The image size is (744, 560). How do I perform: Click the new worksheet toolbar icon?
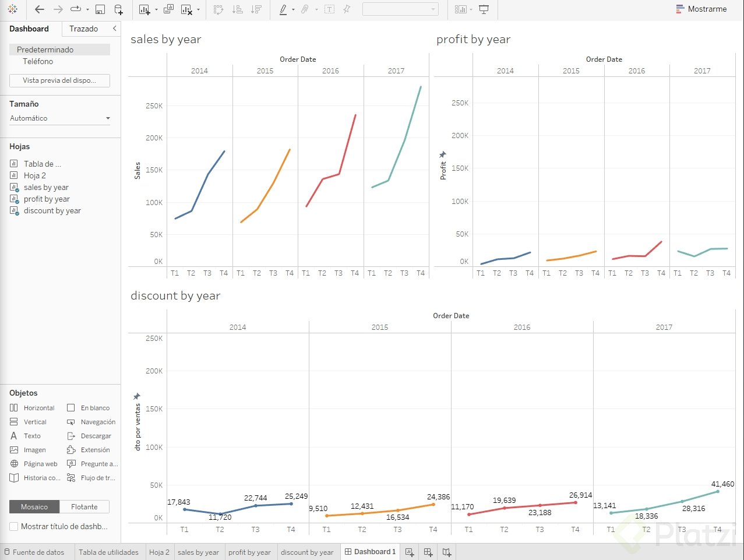coord(144,9)
